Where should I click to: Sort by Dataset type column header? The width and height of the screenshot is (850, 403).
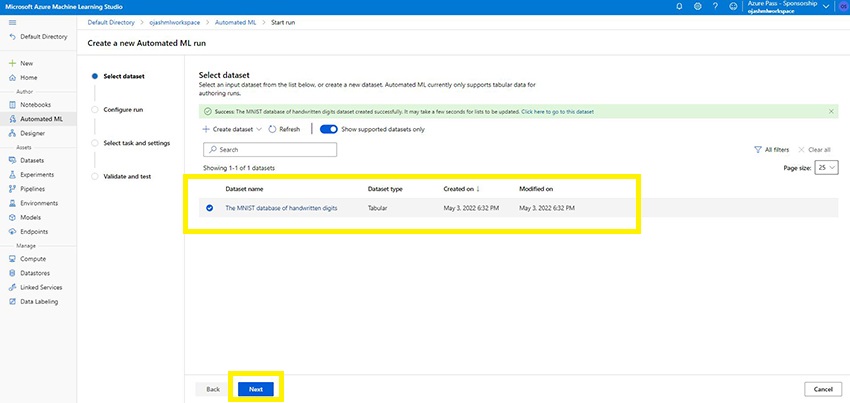pos(385,189)
